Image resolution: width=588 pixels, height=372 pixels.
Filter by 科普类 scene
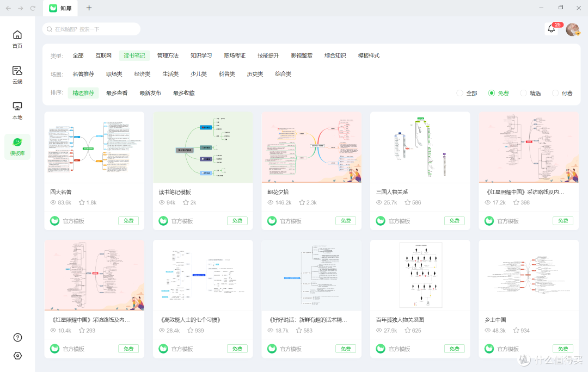point(227,74)
